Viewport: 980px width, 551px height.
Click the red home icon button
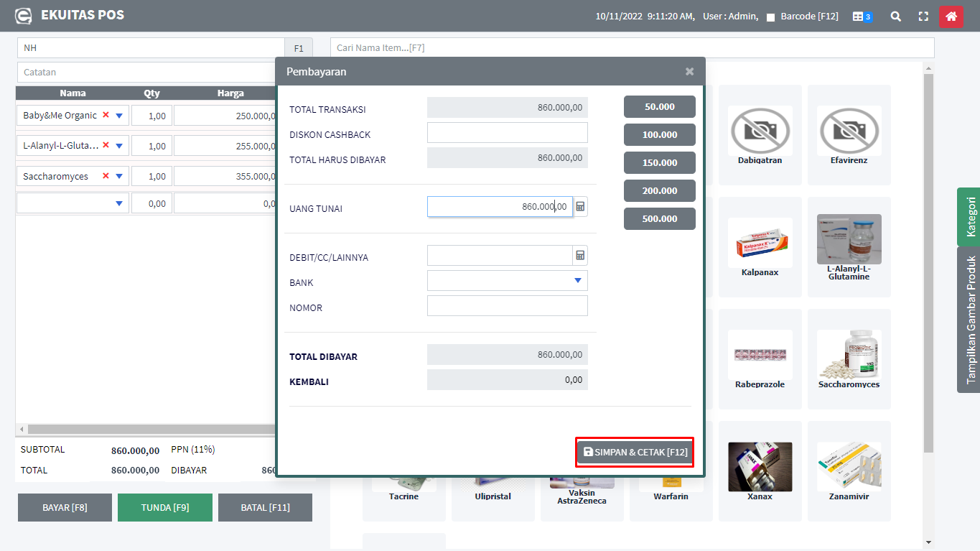pyautogui.click(x=951, y=17)
